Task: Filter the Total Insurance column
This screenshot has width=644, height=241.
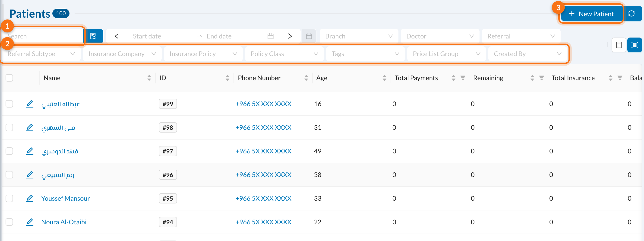Action: click(620, 78)
